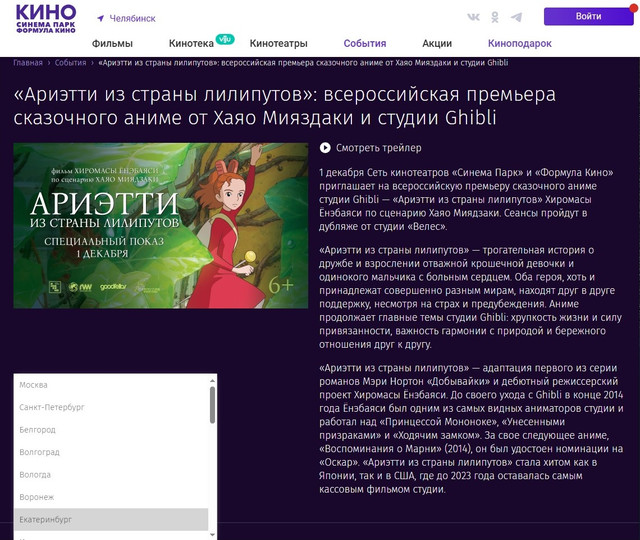Open the Киноподарок menu item
640x540 pixels.
pos(520,43)
